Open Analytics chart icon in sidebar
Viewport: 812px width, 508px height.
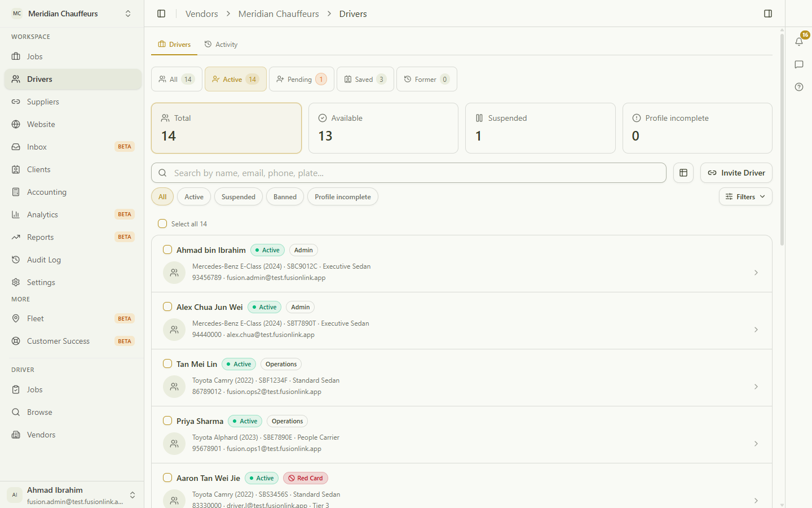[16, 214]
